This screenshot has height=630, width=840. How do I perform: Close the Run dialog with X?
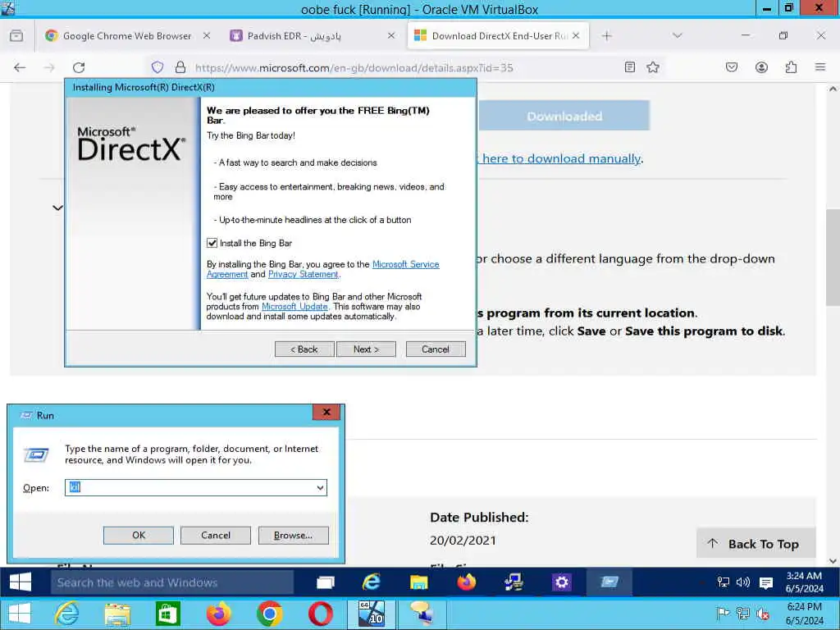coord(326,412)
